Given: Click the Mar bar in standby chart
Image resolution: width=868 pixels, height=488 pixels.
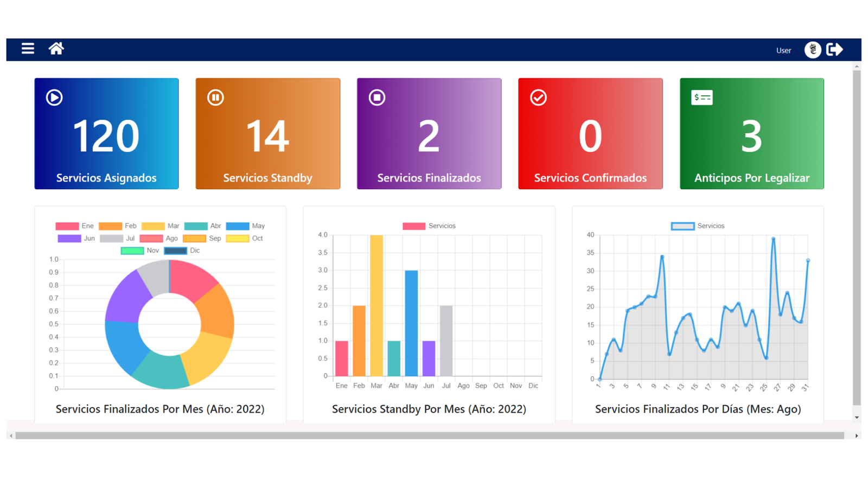Looking at the screenshot, I should pos(376,305).
